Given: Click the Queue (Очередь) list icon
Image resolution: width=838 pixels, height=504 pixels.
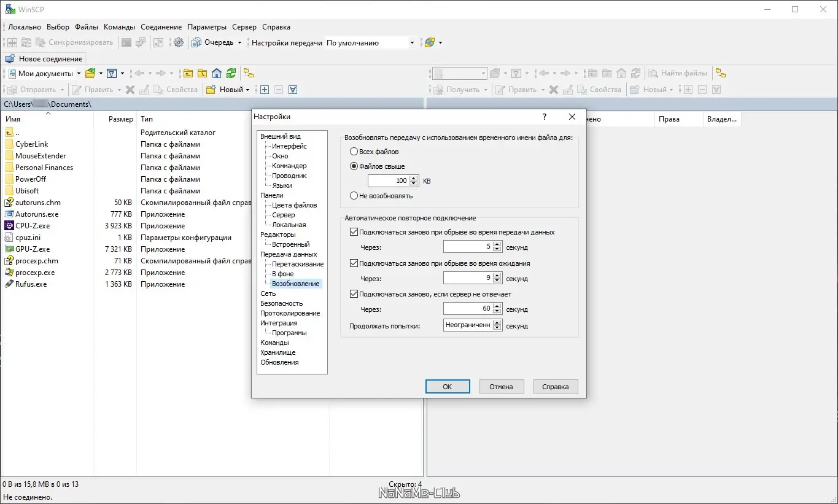Looking at the screenshot, I should click(x=196, y=42).
